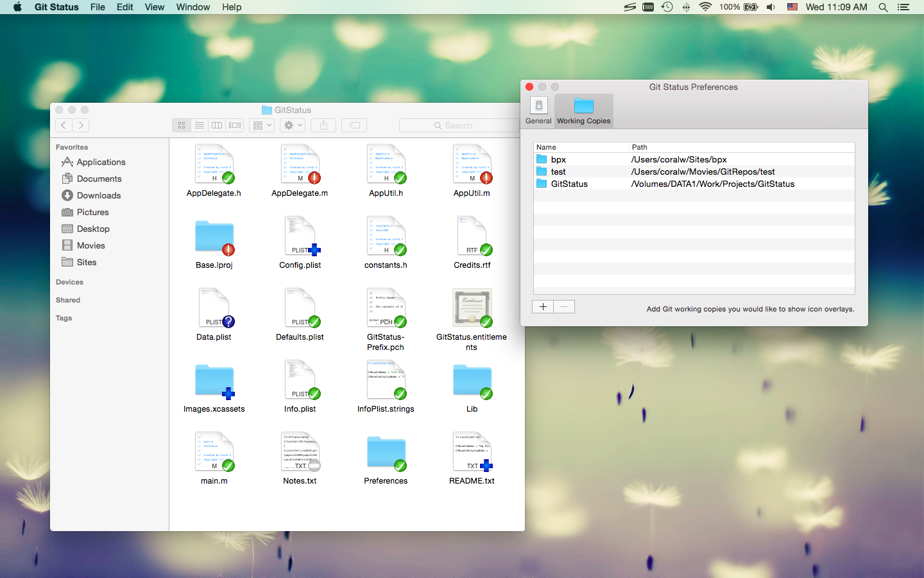This screenshot has height=578, width=924.
Task: Switch Finder to icon view
Action: [x=182, y=125]
